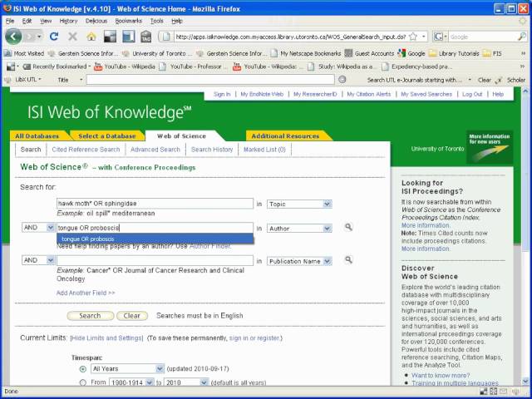Open the File menu
532x399 pixels.
tap(10, 21)
